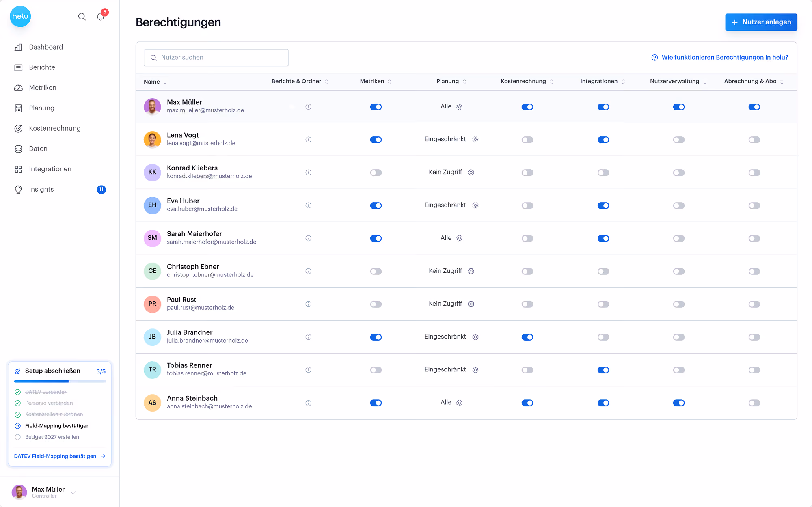The height and width of the screenshot is (507, 812).
Task: Show Berichte info icon for Julia Brandner
Action: [309, 337]
